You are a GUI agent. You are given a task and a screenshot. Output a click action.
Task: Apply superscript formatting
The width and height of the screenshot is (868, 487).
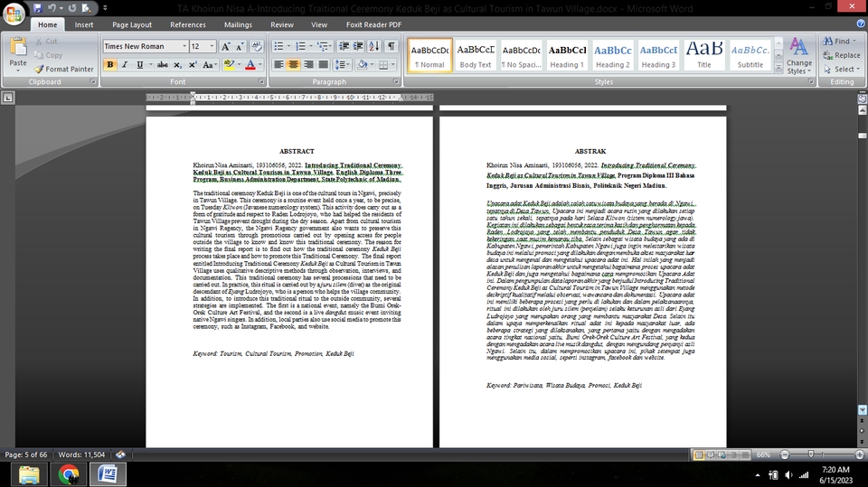(x=193, y=65)
